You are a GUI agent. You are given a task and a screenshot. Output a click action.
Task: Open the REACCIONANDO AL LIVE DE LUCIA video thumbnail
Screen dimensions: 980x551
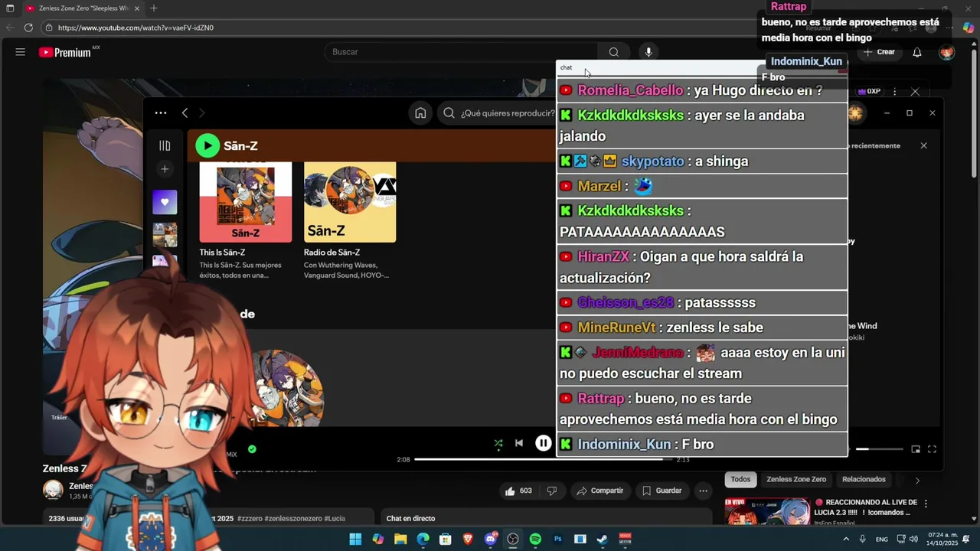pos(767,512)
